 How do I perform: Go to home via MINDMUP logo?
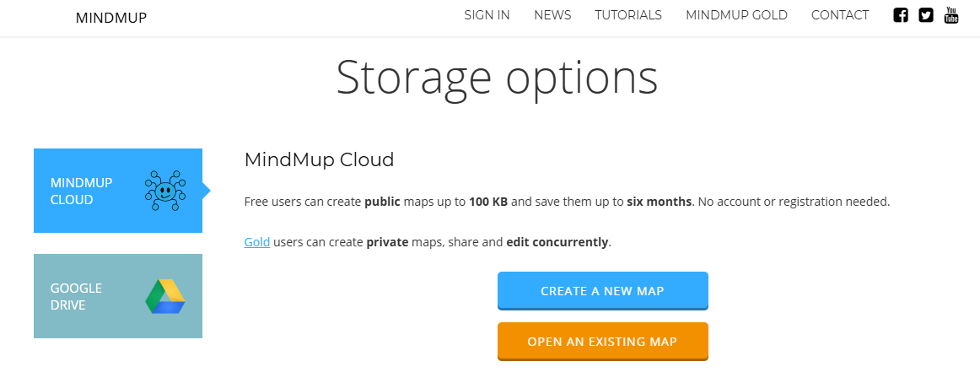(111, 17)
